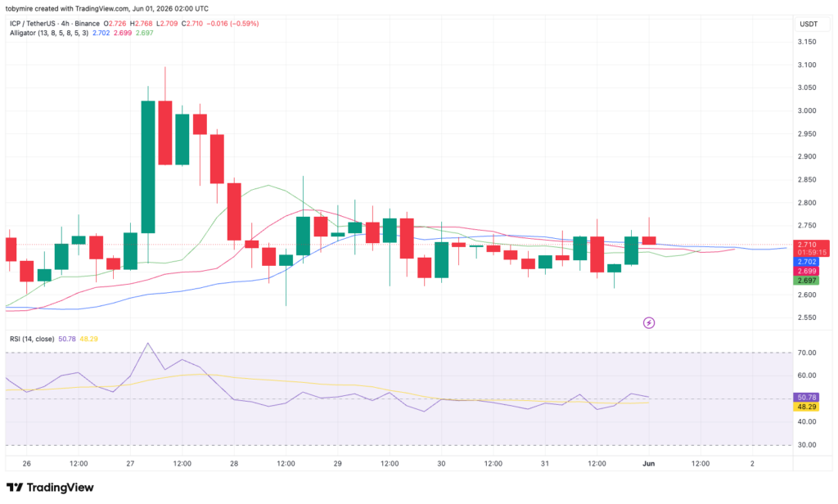Click the 70.00 RSI axis label
The height and width of the screenshot is (504, 838).
coord(806,353)
